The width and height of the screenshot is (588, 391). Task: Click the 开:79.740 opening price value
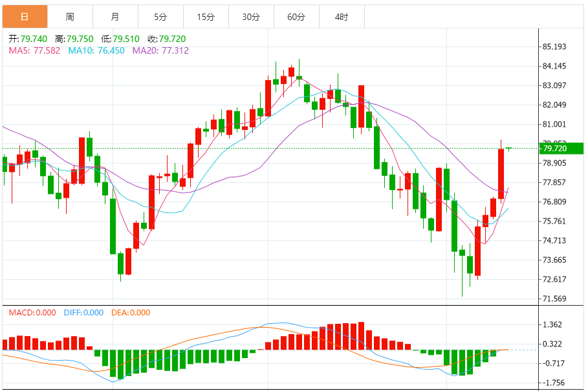pos(28,39)
